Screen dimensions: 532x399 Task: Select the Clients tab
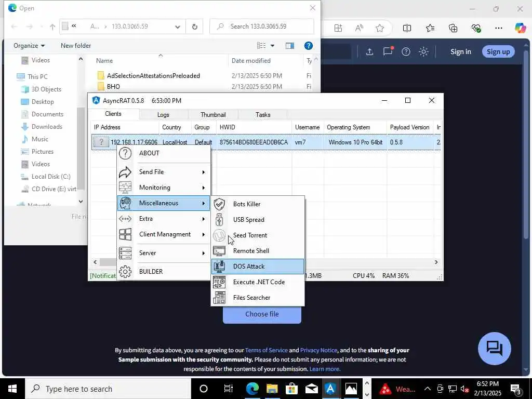113,114
